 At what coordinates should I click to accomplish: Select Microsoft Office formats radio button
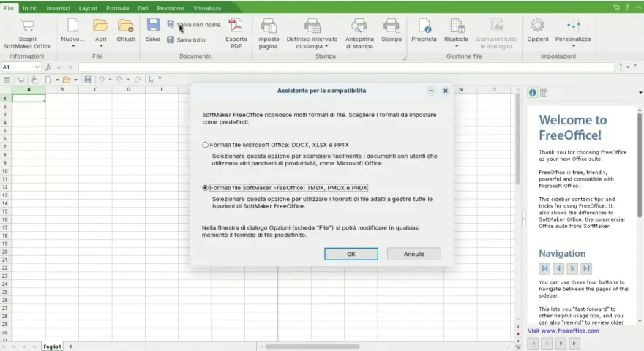pos(206,145)
